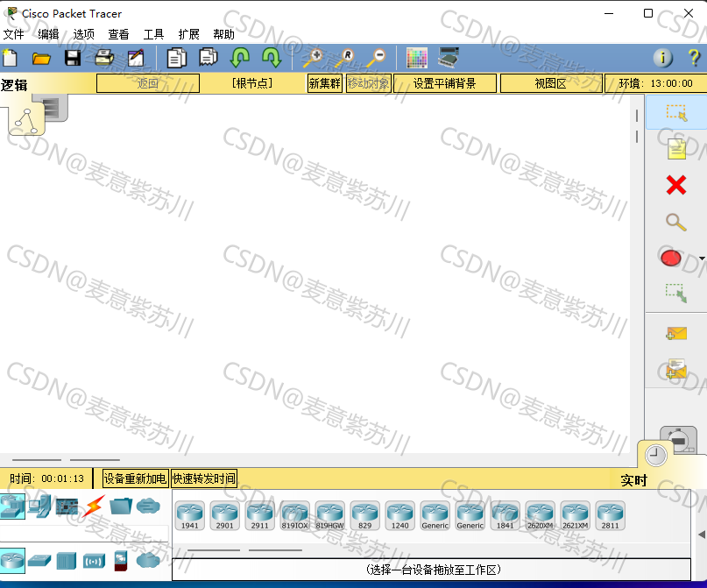Switch to Simulation mode tab
The height and width of the screenshot is (588, 707).
[x=681, y=438]
